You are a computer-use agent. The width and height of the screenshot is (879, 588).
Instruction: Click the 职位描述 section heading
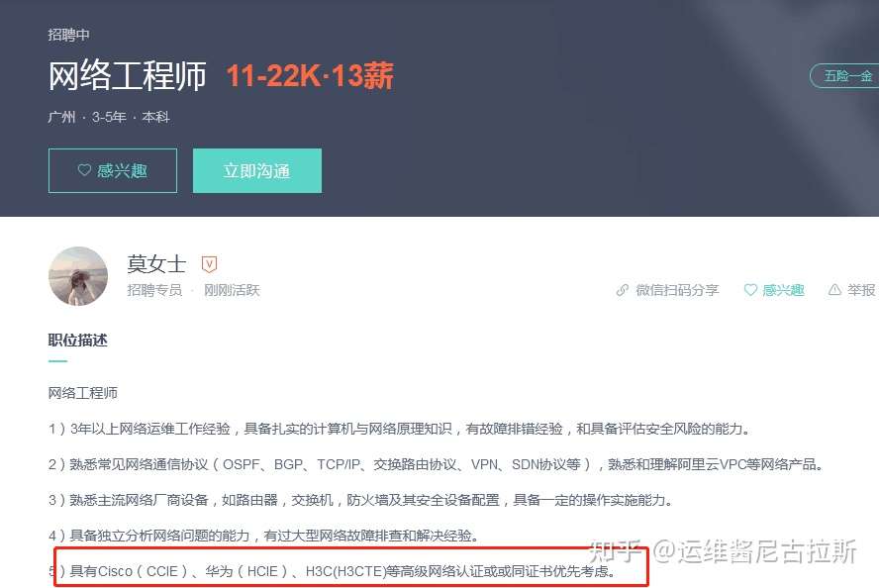(78, 341)
